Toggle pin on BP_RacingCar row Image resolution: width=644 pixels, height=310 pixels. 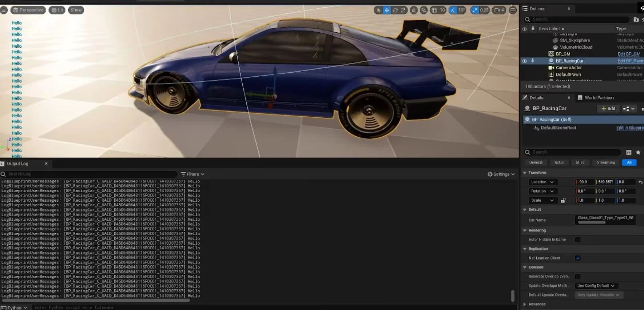pos(533,61)
